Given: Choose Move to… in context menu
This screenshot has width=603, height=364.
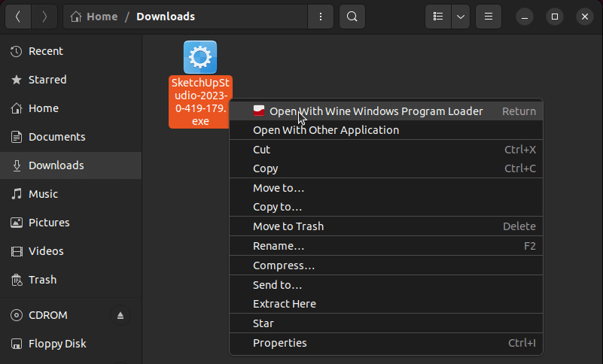Looking at the screenshot, I should coord(386,188).
